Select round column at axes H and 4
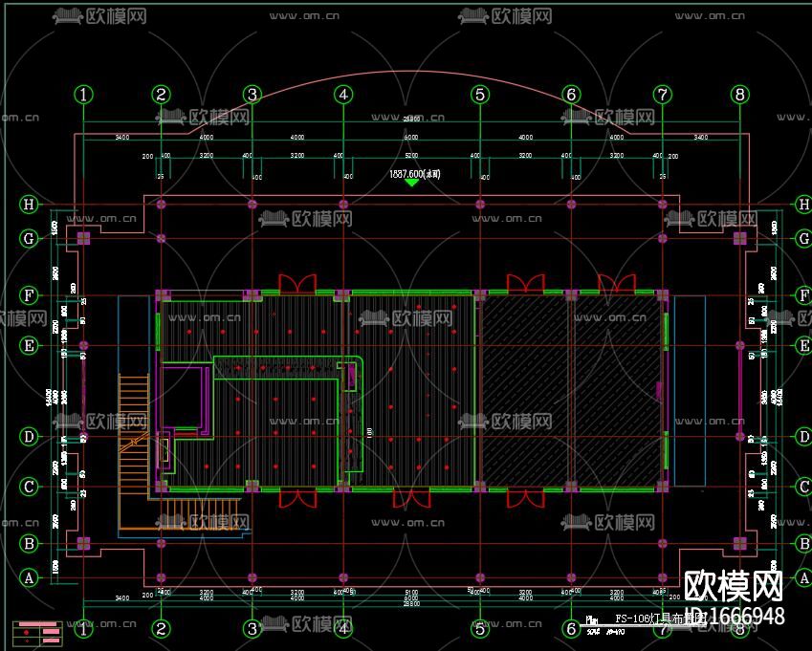812x651 pixels. point(343,205)
